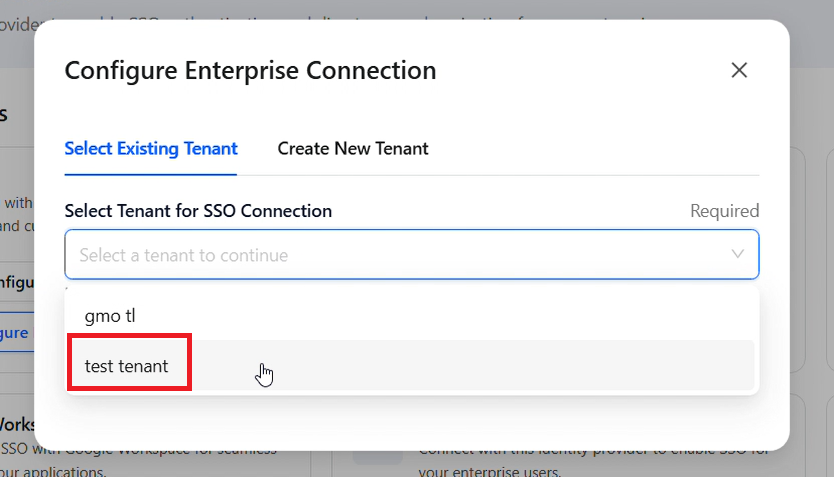Screen dimensions: 834x477
Task: Pick the test tenant option
Action: [x=412, y=365]
